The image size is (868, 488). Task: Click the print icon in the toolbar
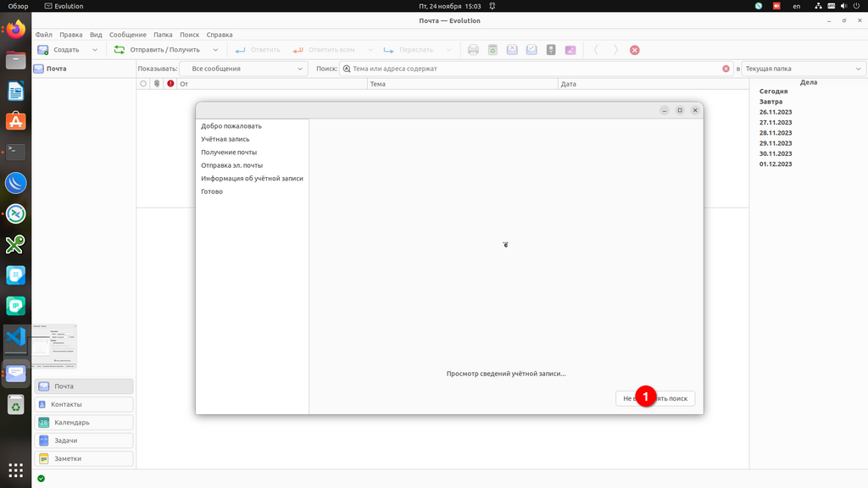[x=473, y=50]
